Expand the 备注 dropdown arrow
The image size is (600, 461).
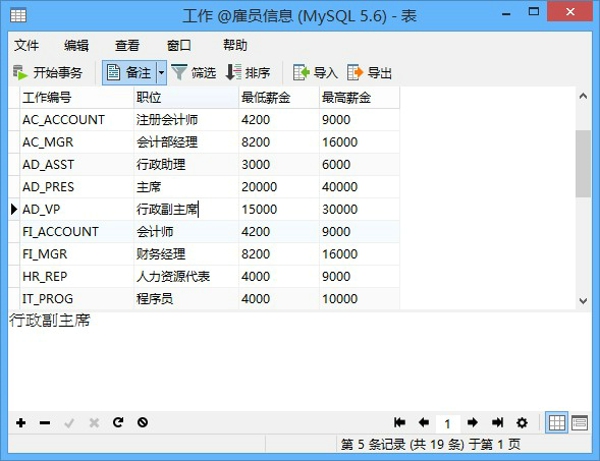[x=161, y=72]
